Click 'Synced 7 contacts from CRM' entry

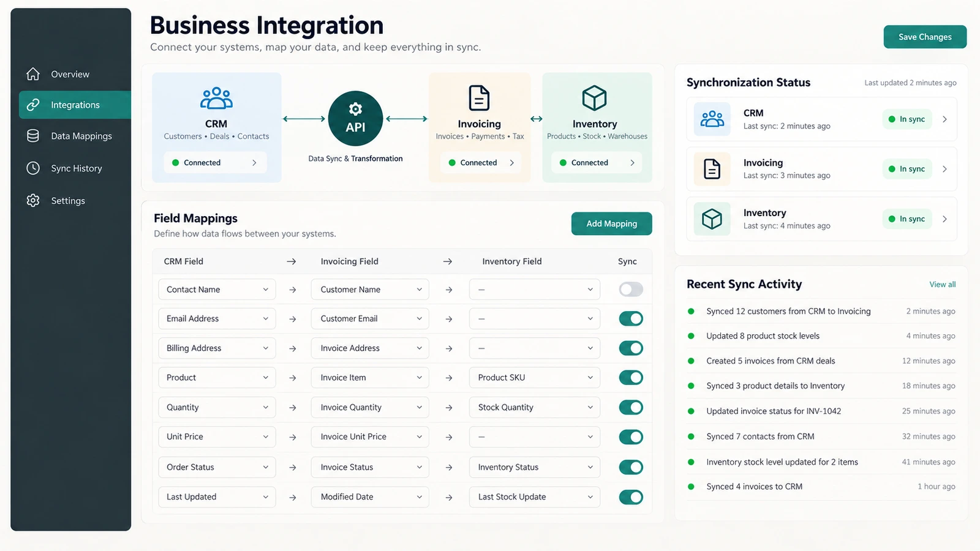pos(821,437)
